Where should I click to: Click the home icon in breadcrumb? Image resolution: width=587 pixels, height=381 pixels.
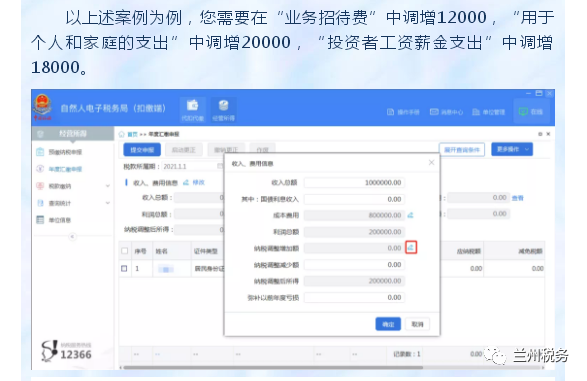click(122, 134)
